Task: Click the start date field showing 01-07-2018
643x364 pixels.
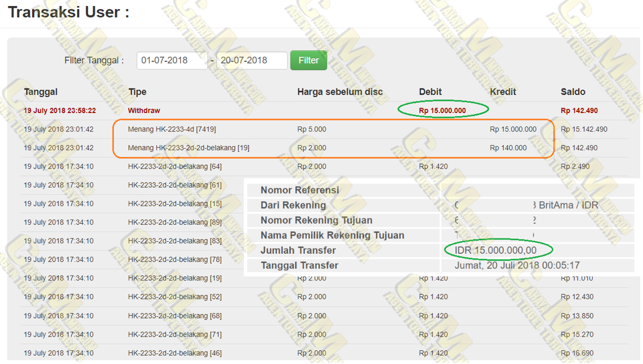Action: (x=171, y=61)
